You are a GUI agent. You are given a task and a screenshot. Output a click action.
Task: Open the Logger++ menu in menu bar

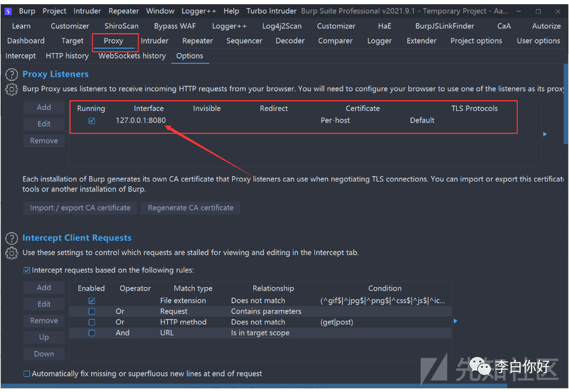coord(199,11)
